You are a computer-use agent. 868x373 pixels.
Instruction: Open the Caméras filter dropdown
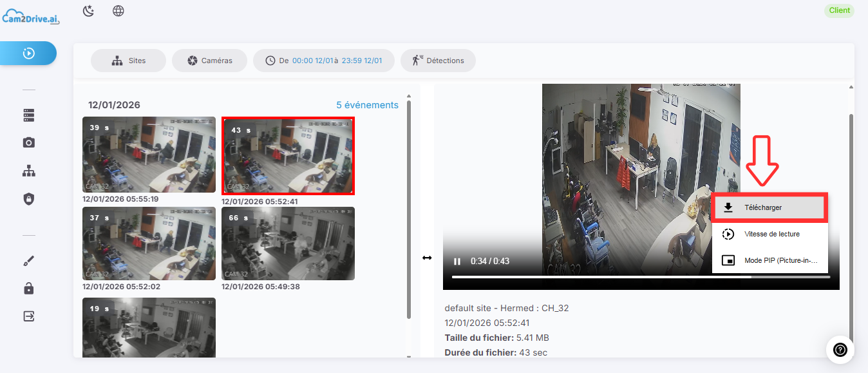(x=209, y=61)
